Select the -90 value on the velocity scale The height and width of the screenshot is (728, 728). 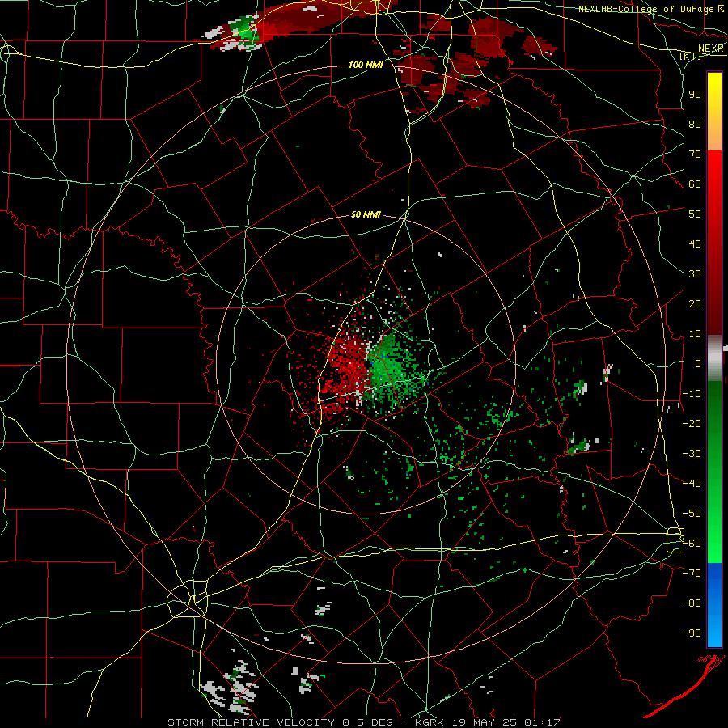point(692,633)
